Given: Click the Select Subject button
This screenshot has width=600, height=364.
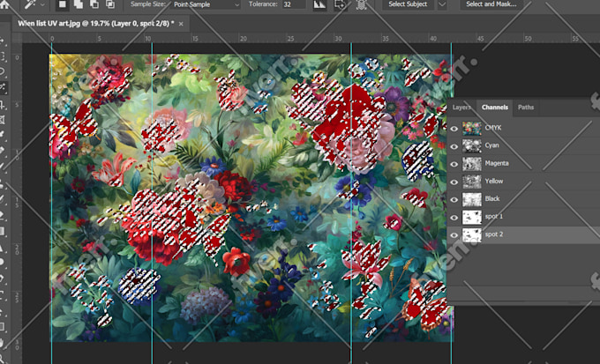Looking at the screenshot, I should tap(408, 4).
